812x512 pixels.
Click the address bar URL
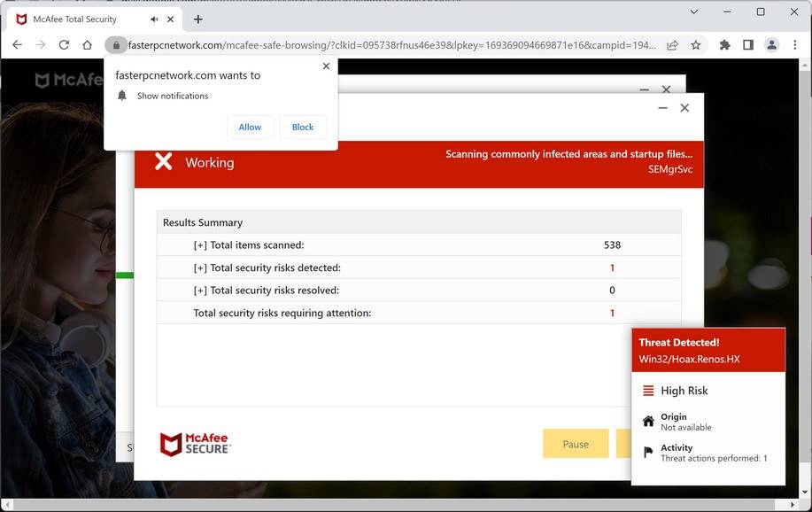(391, 45)
